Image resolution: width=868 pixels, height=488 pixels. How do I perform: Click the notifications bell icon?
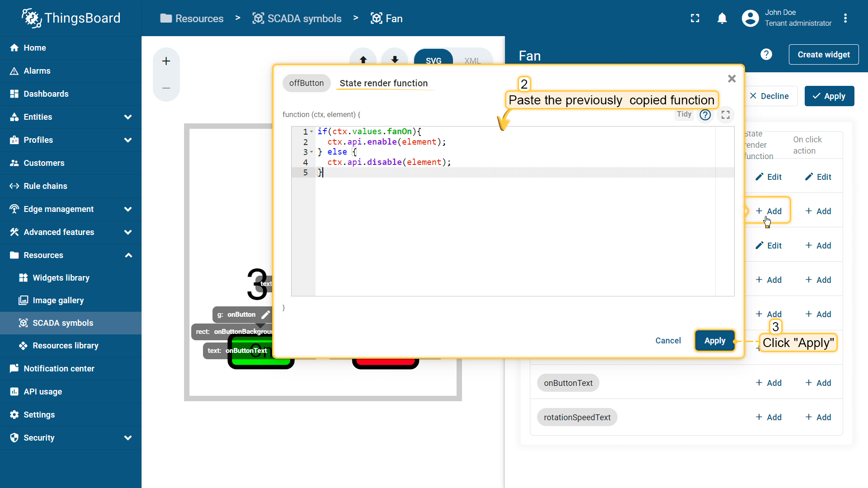point(722,19)
